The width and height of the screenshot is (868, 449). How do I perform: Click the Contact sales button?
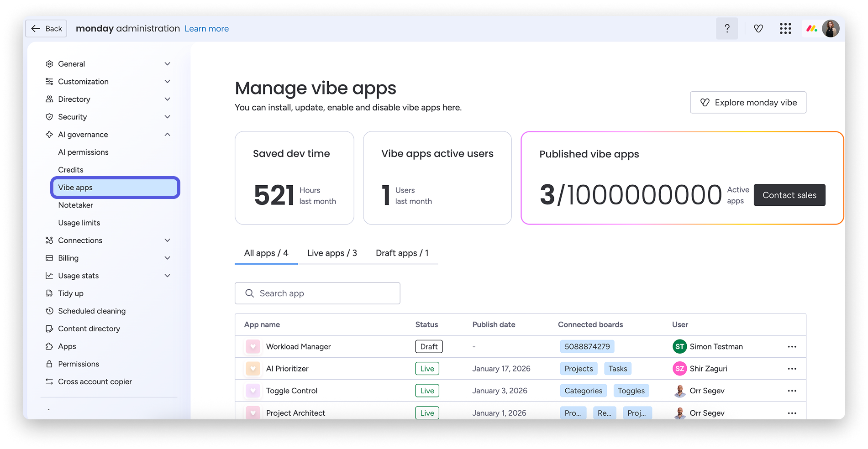tap(789, 195)
